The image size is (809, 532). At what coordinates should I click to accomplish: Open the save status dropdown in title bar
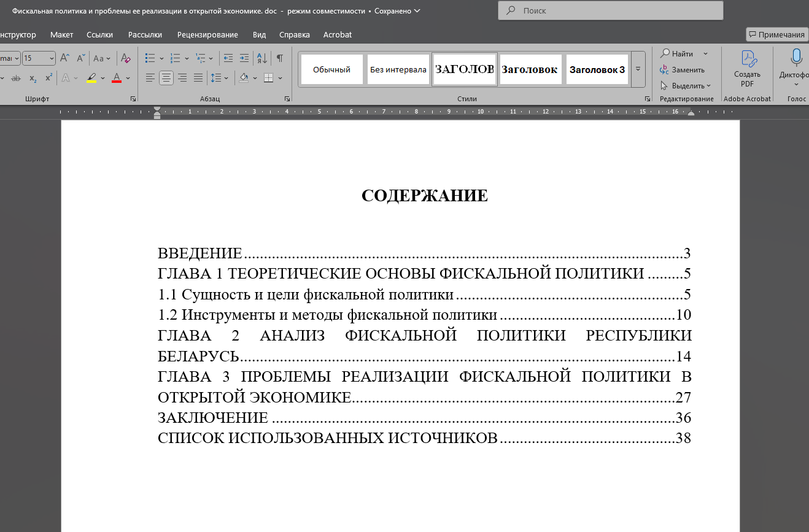[x=417, y=10]
